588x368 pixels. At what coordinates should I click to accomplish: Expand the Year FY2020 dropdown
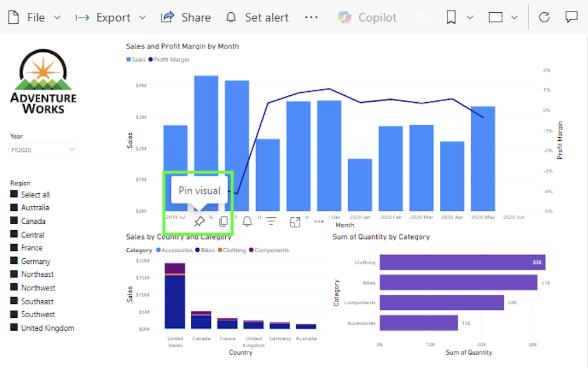pyautogui.click(x=43, y=150)
